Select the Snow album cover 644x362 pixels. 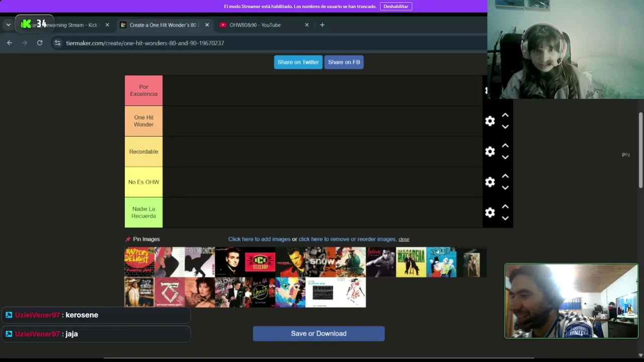tap(320, 262)
